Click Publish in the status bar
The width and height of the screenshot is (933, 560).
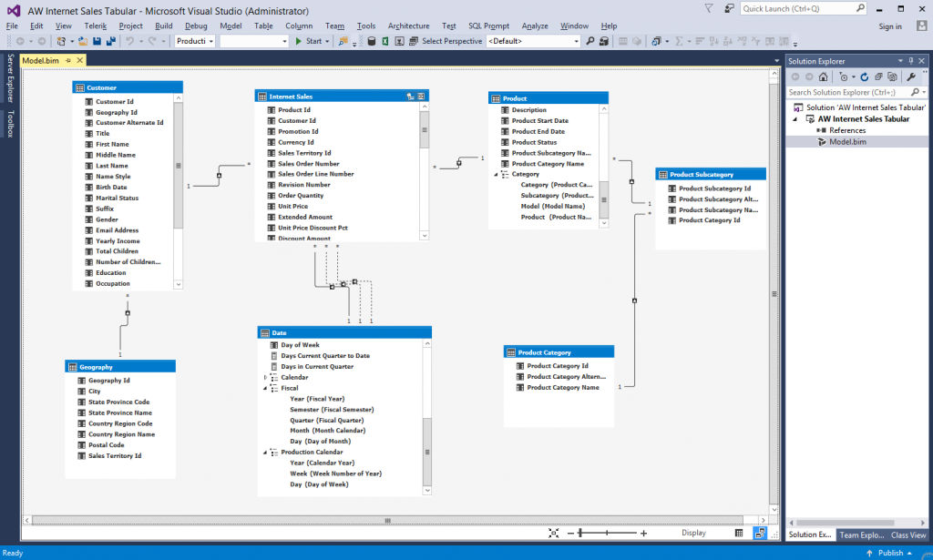pos(890,553)
